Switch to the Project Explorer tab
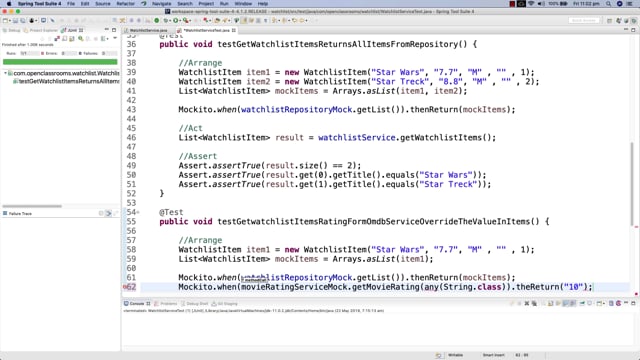Viewport: 640px width, 360px height. point(41,30)
